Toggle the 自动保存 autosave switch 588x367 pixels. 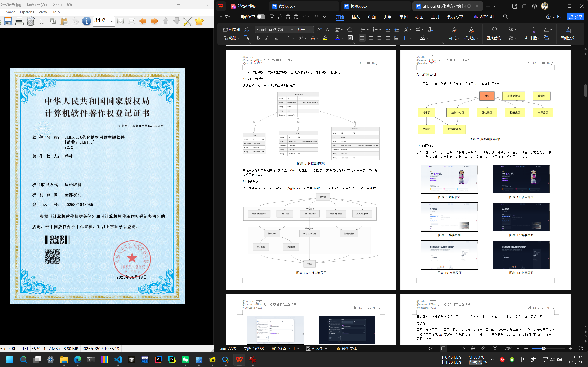[261, 17]
